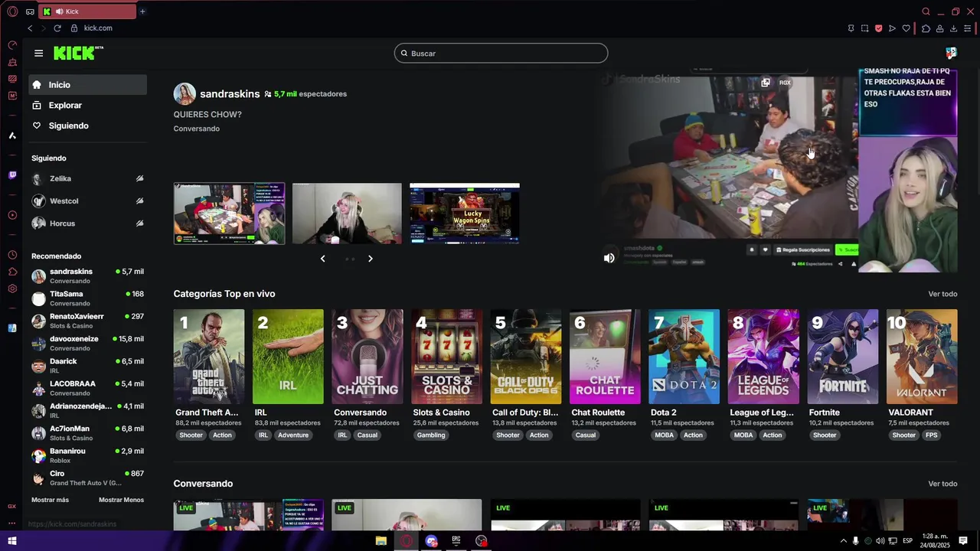The height and width of the screenshot is (551, 980).
Task: Show next featured stream
Action: 371,259
